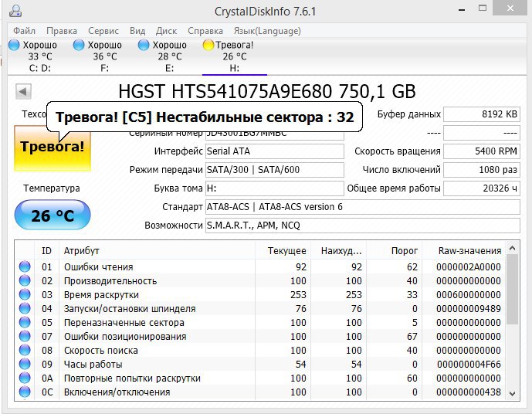Screen dimensions: 532x414
Task: Click raw value 000000004F66
Action: pyautogui.click(x=469, y=365)
